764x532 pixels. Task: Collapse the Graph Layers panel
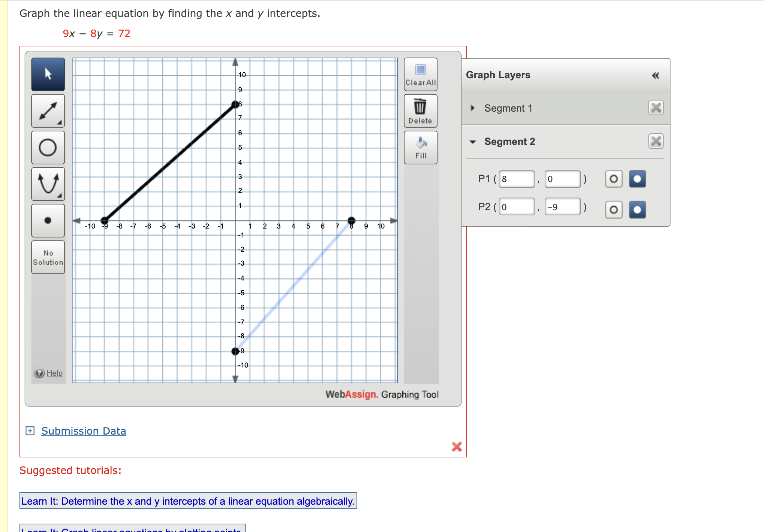click(x=655, y=75)
